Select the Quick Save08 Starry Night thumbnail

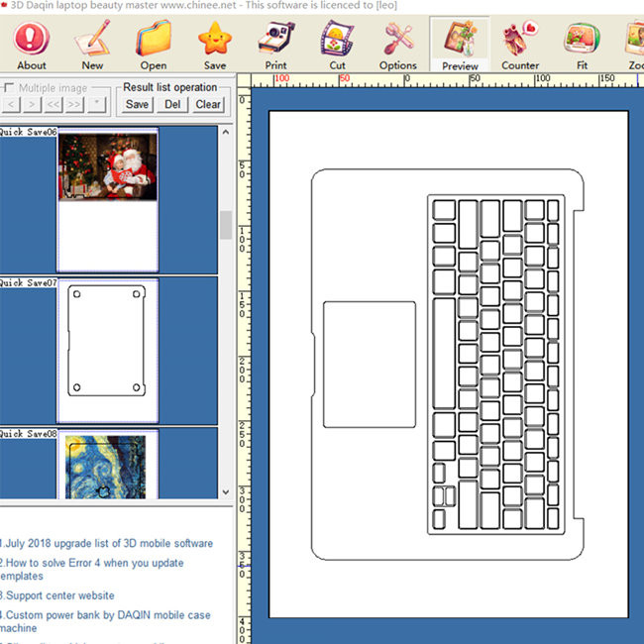pos(107,467)
